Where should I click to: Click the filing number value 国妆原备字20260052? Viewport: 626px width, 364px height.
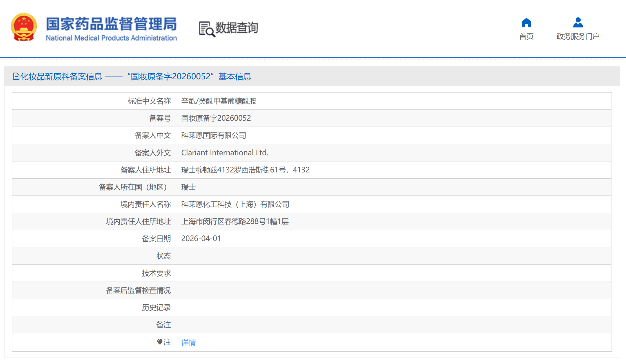click(216, 118)
